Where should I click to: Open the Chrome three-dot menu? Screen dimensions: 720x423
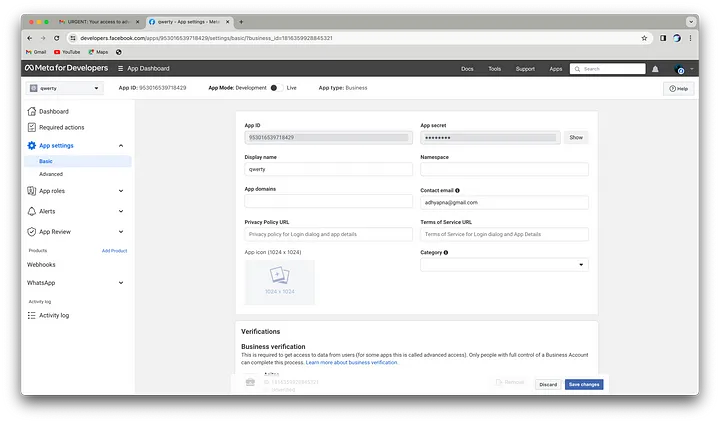coord(690,38)
